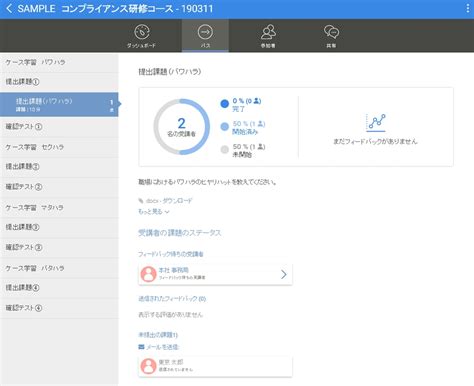
Task: Open 確認テスト③ in the sidebar
Action: (59, 247)
